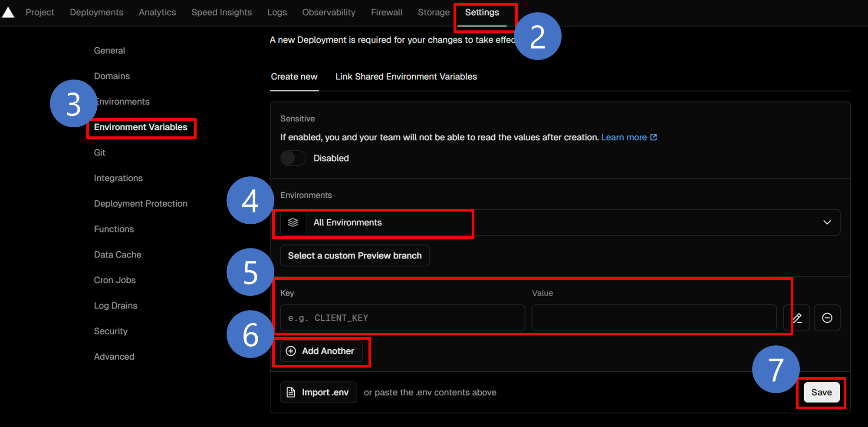Switch to Link Shared Environment Variables tab
The image size is (868, 427).
406,77
